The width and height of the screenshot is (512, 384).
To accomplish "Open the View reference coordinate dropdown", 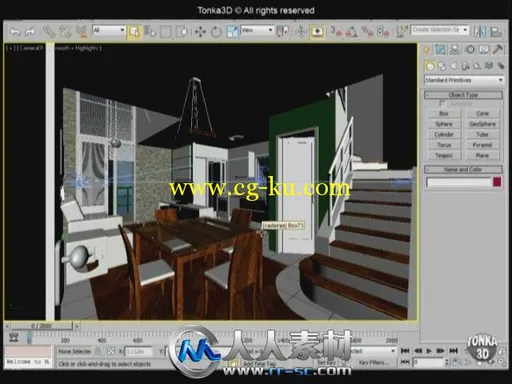I will [257, 30].
